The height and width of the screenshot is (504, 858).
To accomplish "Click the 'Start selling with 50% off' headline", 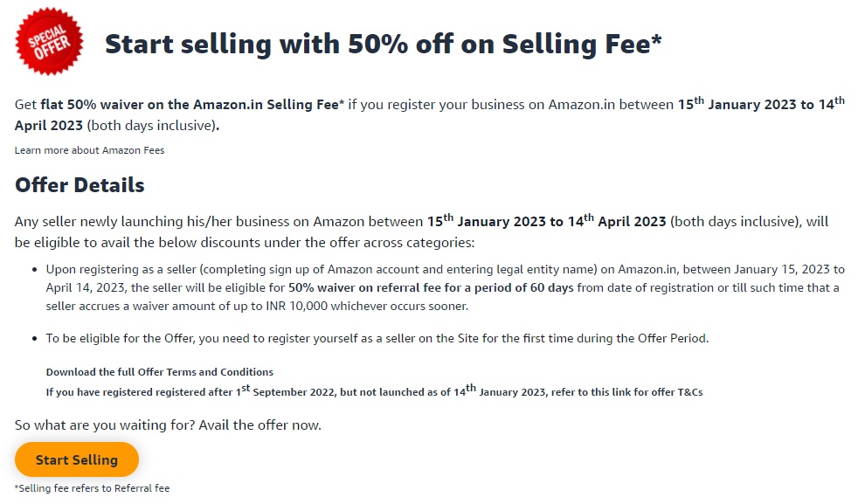I will coord(383,45).
